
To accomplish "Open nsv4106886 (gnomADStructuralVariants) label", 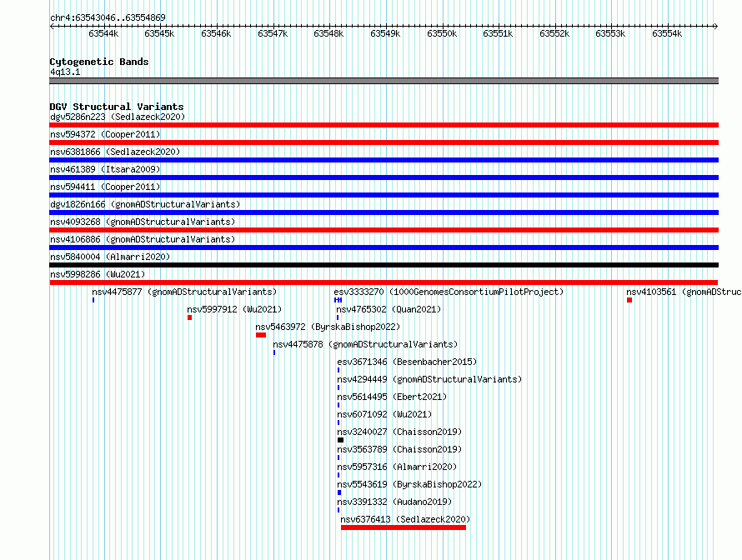I will click(143, 239).
